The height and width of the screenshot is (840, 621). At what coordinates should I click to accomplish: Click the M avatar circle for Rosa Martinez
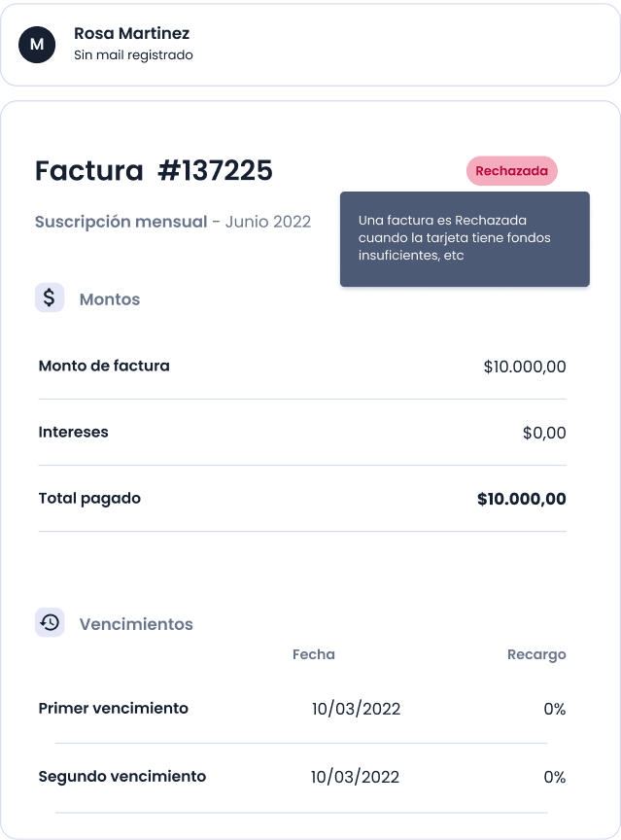click(x=37, y=45)
